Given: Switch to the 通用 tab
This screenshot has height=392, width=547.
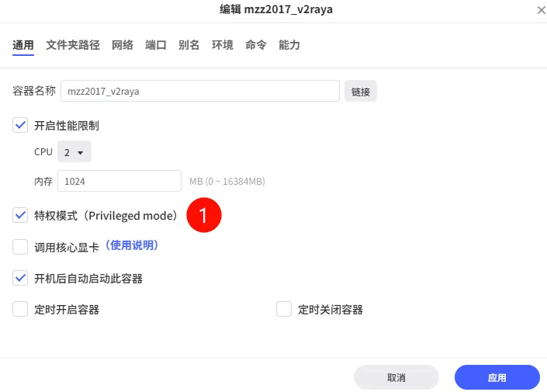Looking at the screenshot, I should [23, 45].
